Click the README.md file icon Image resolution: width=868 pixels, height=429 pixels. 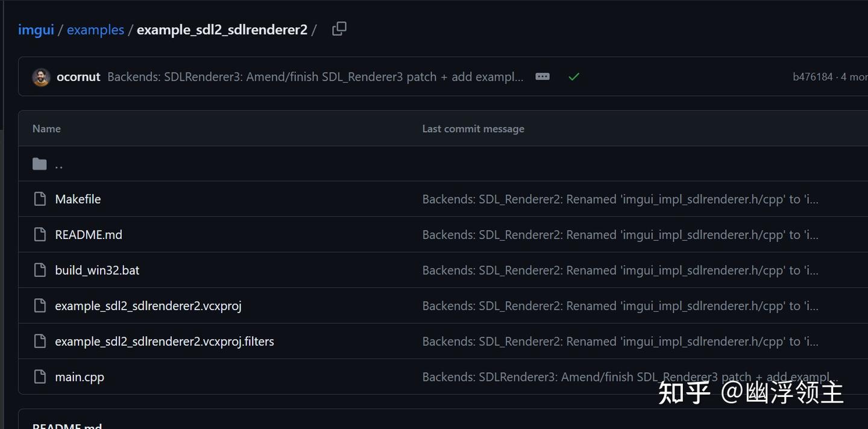40,235
